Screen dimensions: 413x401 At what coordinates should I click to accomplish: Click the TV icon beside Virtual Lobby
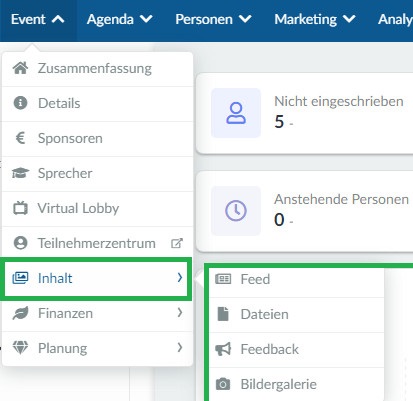[x=20, y=208]
